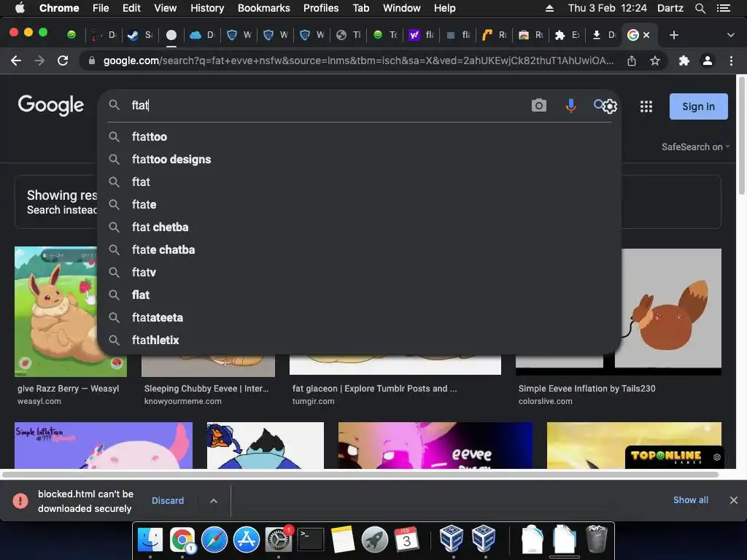The height and width of the screenshot is (560, 747).
Task: Open the Apple menu
Action: pos(20,8)
